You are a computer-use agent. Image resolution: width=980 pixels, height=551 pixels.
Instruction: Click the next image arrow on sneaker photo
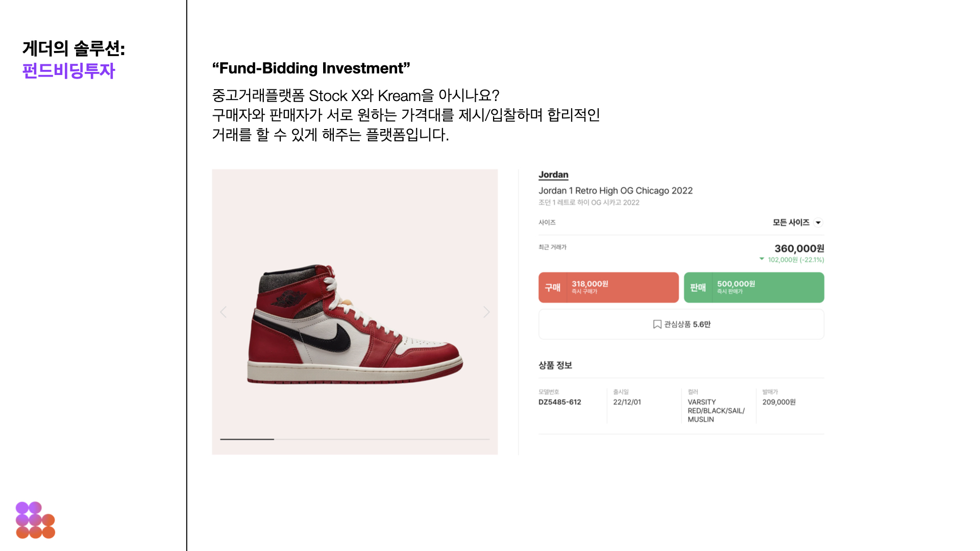tap(486, 312)
